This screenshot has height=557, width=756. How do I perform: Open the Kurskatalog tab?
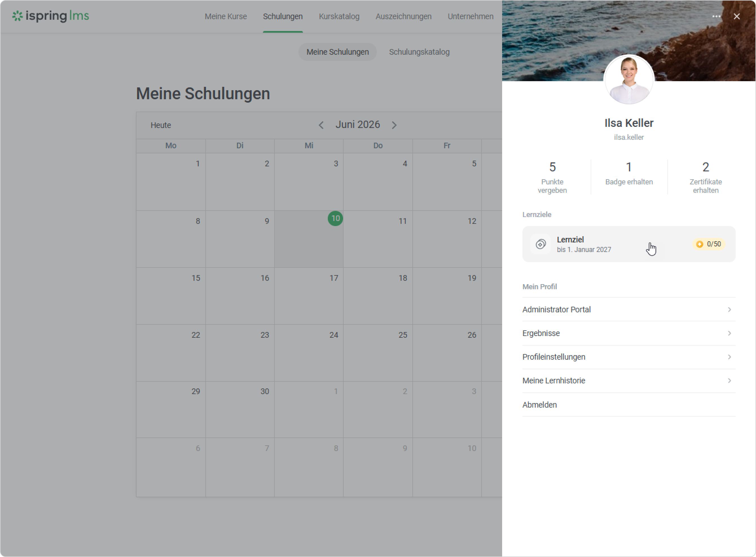tap(339, 16)
